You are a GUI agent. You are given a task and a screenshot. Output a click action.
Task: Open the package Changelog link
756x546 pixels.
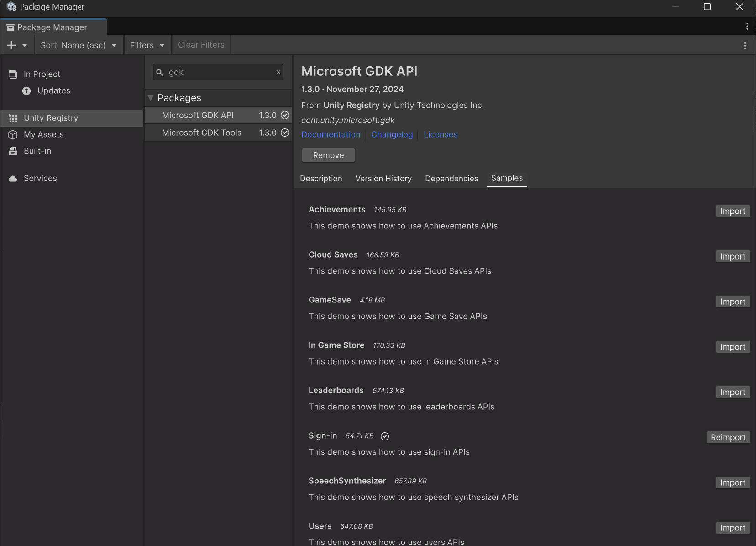392,134
